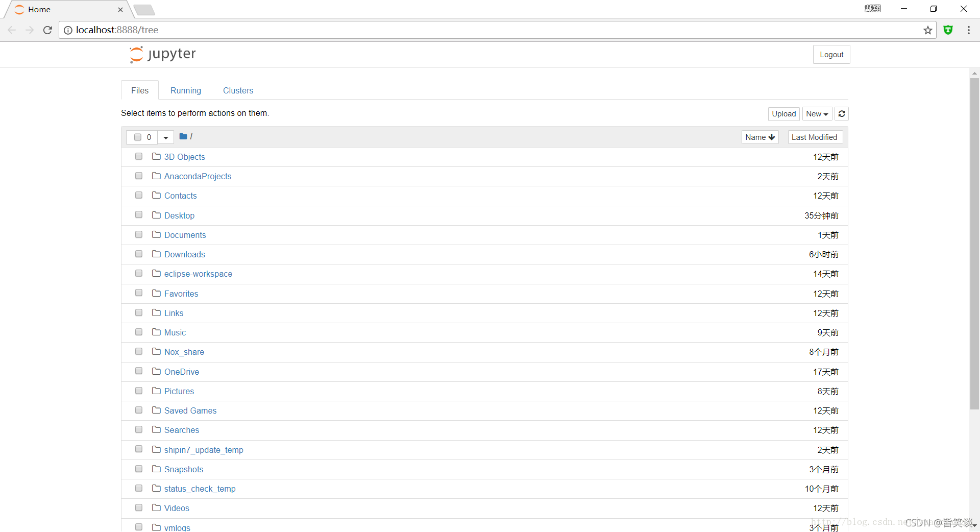Switch to the Clusters tab
This screenshot has height=532, width=980.
click(238, 90)
